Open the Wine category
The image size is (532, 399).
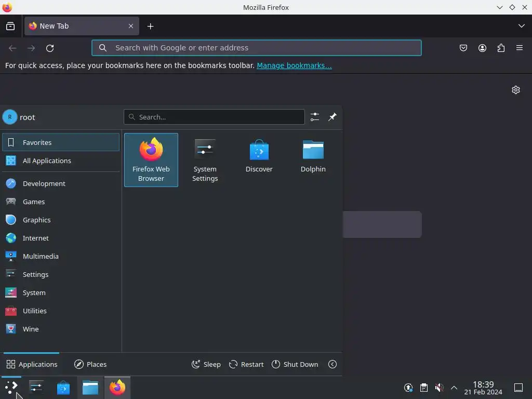click(x=61, y=329)
